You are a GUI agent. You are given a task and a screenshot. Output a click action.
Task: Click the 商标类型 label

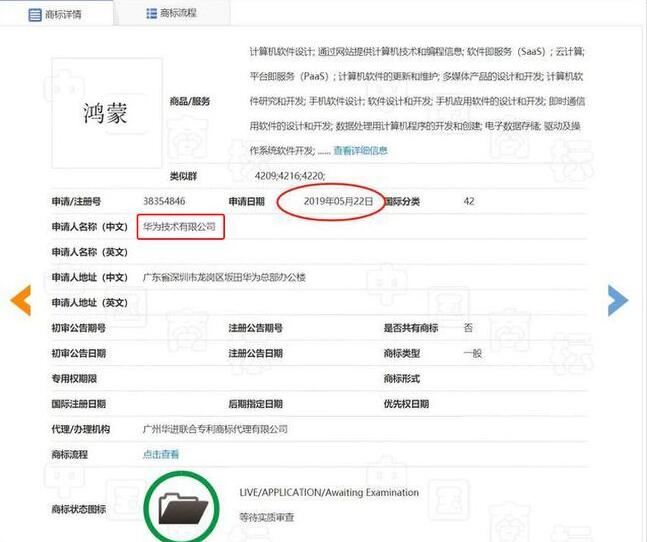[x=402, y=353]
